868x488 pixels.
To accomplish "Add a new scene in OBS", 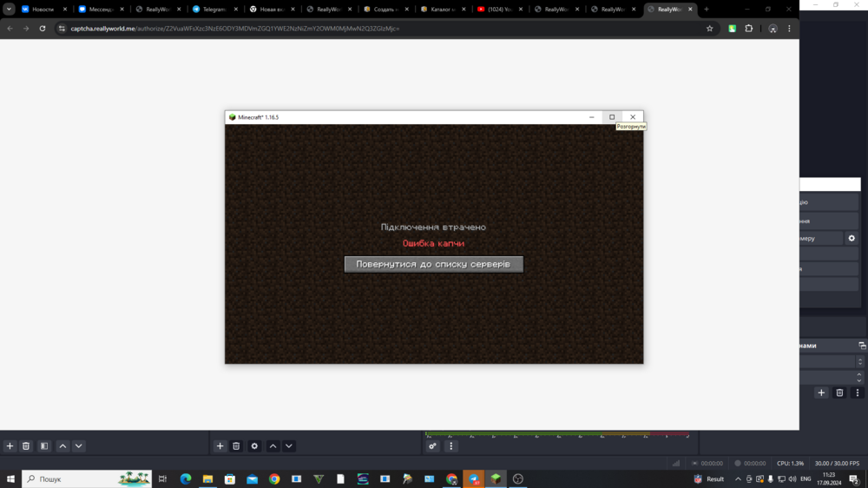I will (x=10, y=446).
